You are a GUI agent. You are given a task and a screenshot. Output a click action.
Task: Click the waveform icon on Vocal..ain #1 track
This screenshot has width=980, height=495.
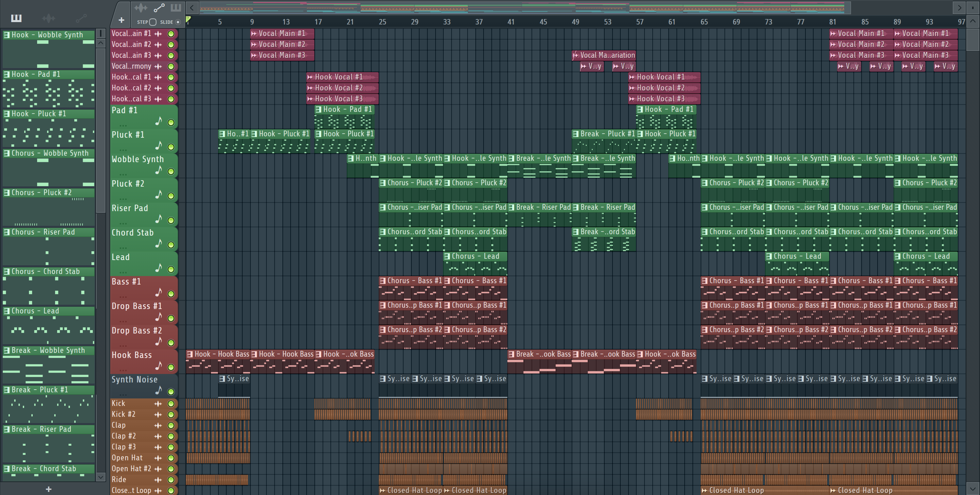[x=158, y=34]
